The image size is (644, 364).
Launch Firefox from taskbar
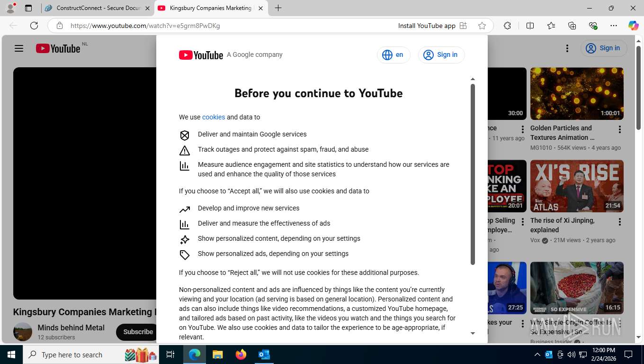[241, 355]
